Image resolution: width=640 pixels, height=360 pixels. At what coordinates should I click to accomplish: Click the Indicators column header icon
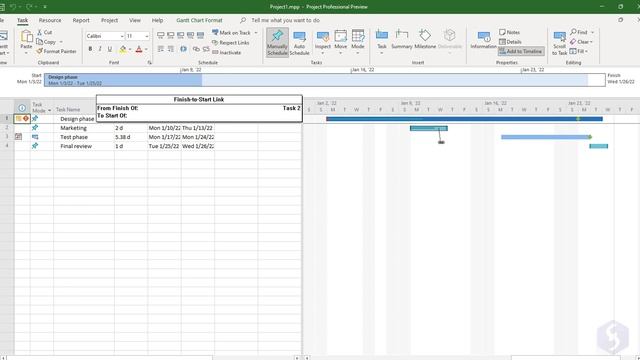coord(22,108)
